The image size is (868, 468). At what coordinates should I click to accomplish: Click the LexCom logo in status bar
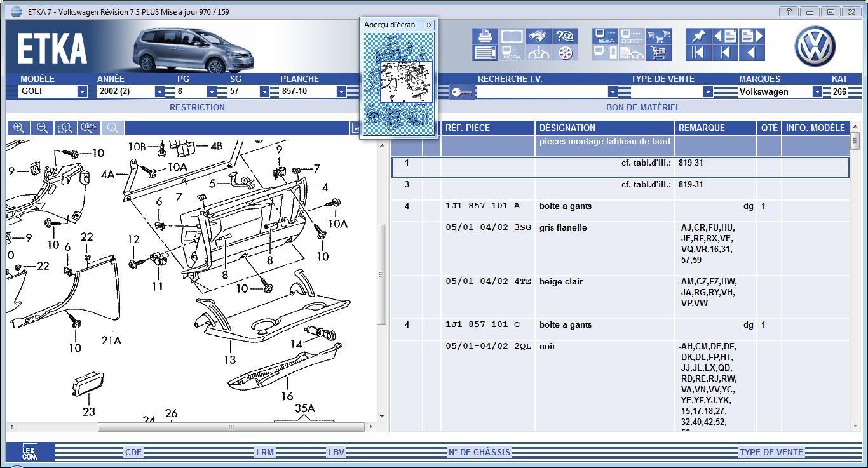coord(30,452)
